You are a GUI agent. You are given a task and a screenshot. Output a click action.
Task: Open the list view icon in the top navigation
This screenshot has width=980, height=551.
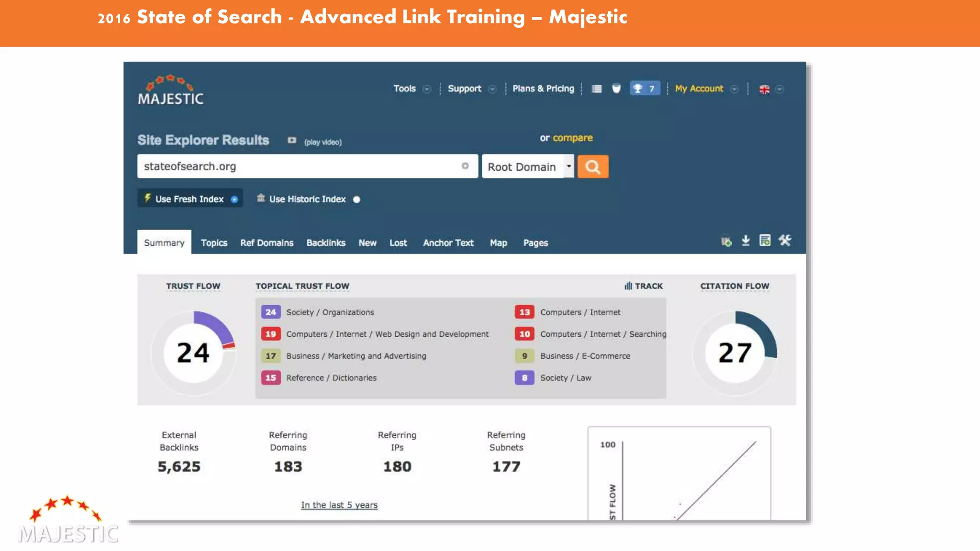596,89
